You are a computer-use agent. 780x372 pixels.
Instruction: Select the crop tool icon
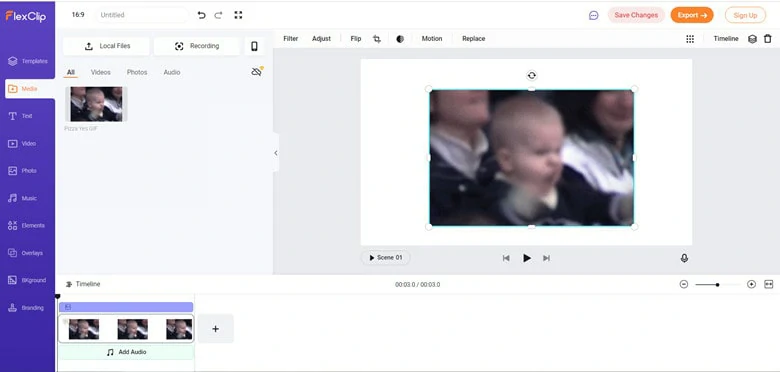click(x=377, y=39)
